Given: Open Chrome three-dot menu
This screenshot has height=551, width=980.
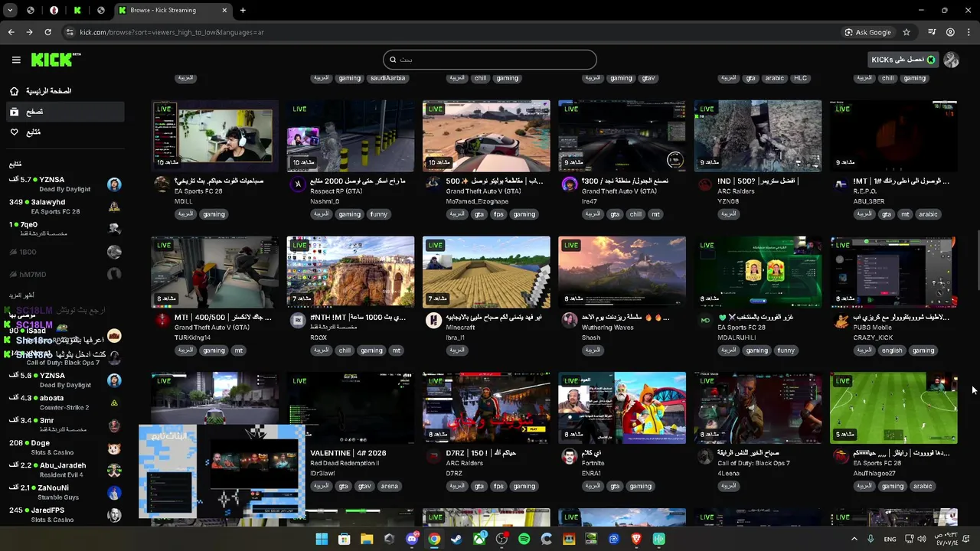Looking at the screenshot, I should coord(969,32).
